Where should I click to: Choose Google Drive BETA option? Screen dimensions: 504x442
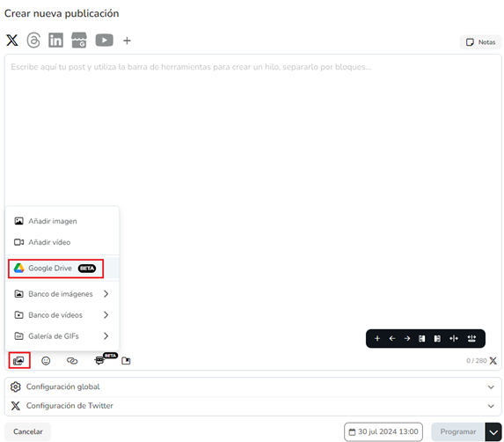coord(55,269)
